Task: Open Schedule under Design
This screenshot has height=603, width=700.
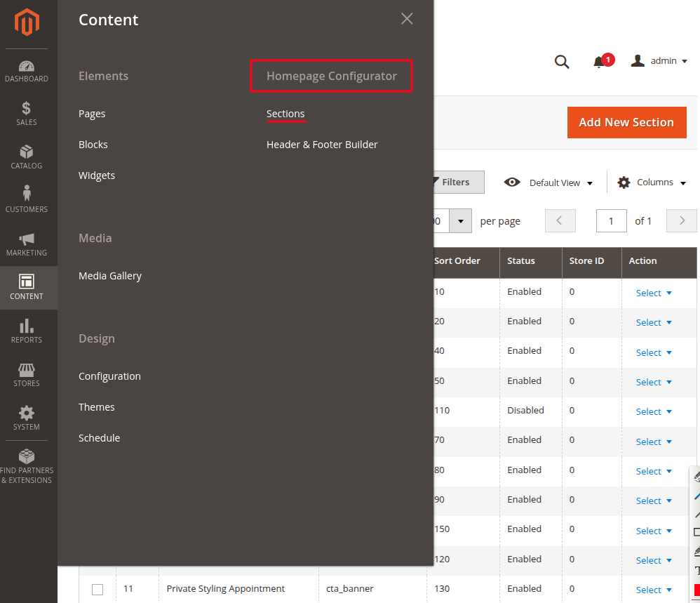Action: 99,438
